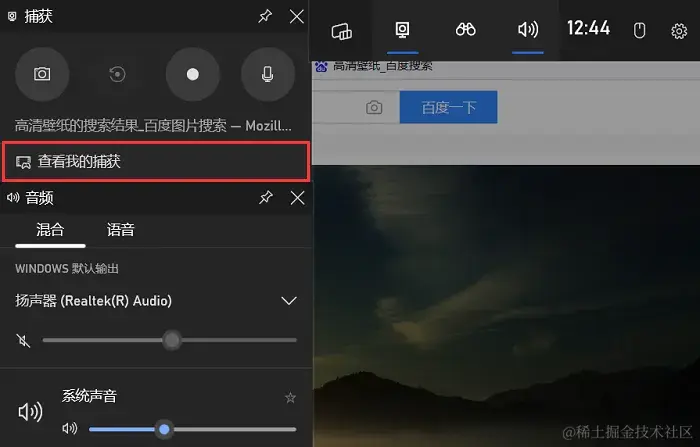Image resolution: width=700 pixels, height=447 pixels.
Task: Click the large 系统声音 speaker icon
Action: coord(30,412)
